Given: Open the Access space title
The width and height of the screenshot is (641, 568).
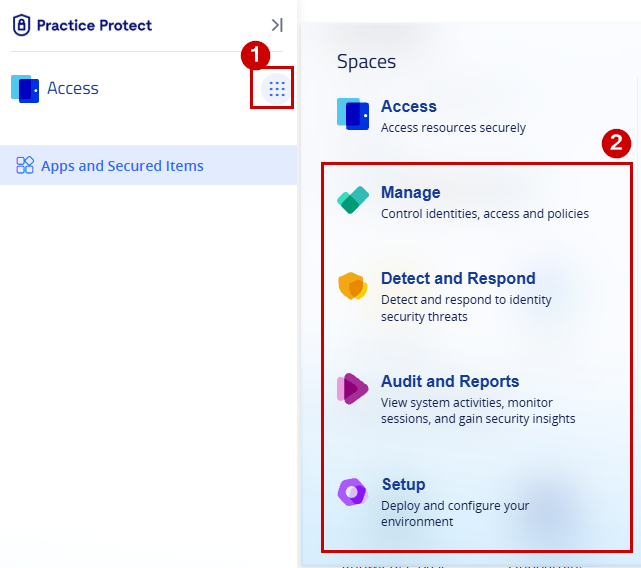Looking at the screenshot, I should pos(408,106).
